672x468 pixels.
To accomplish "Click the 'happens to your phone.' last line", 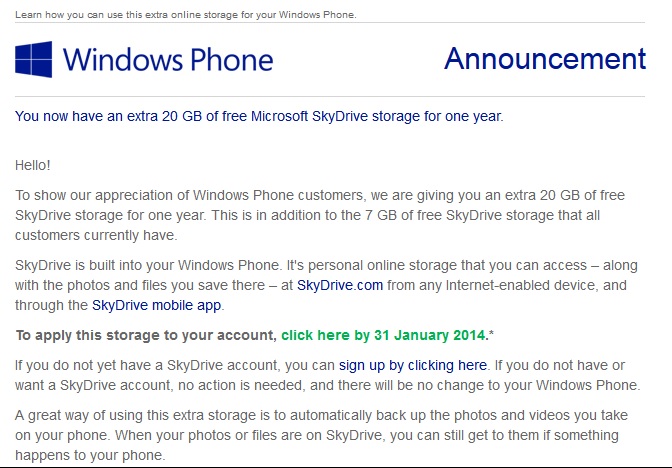I will [90, 455].
